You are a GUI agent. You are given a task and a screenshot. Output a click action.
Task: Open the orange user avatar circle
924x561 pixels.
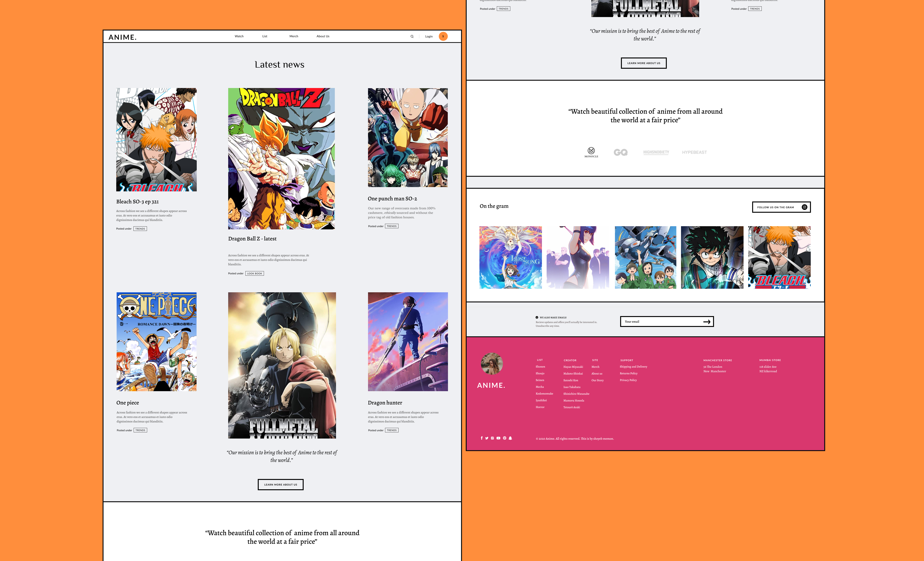(443, 36)
